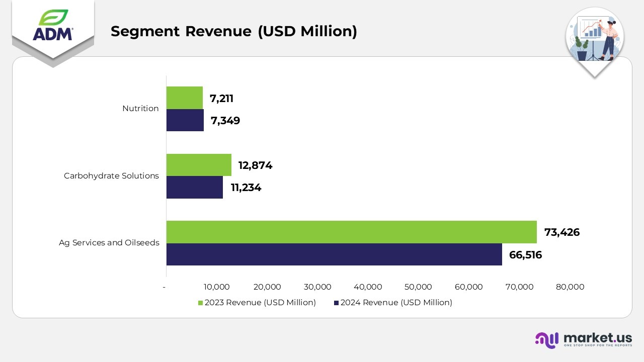Select the 73,426 data label
The width and height of the screenshot is (644, 362).
[561, 232]
